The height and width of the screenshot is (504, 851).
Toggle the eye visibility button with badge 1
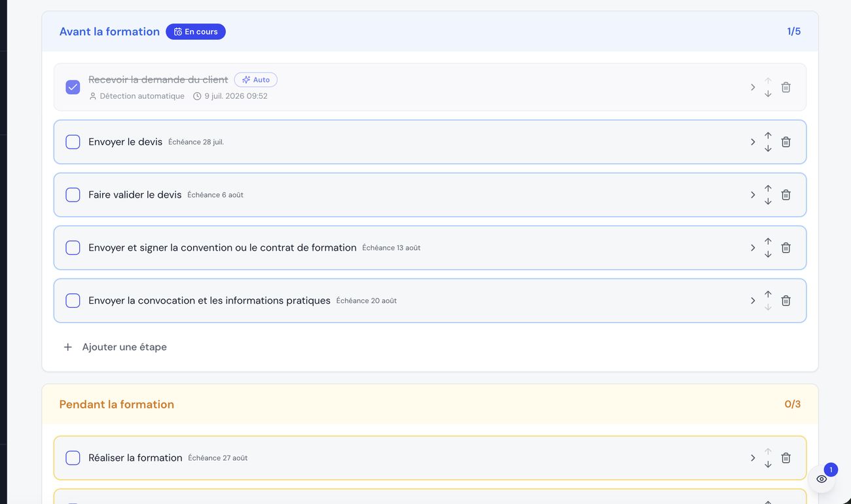click(x=822, y=479)
